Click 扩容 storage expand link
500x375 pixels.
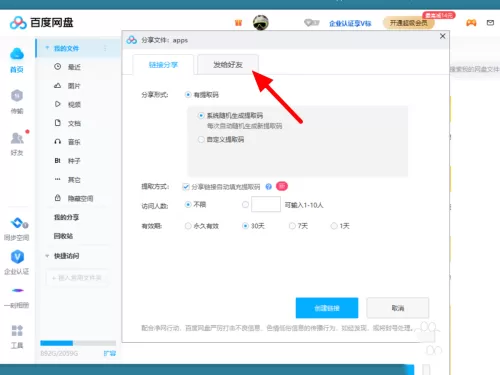coord(110,353)
